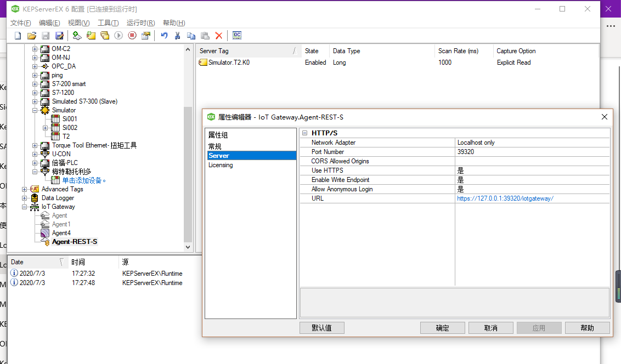Open the 视图(V) menu
621x364 pixels.
(78, 23)
